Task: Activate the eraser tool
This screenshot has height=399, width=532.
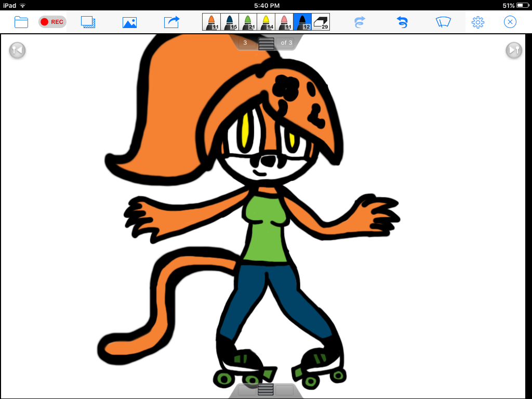Action: pyautogui.click(x=321, y=22)
